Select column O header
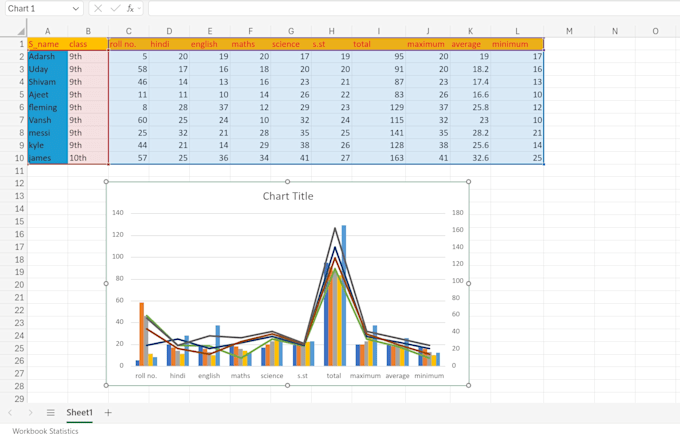 pyautogui.click(x=655, y=31)
